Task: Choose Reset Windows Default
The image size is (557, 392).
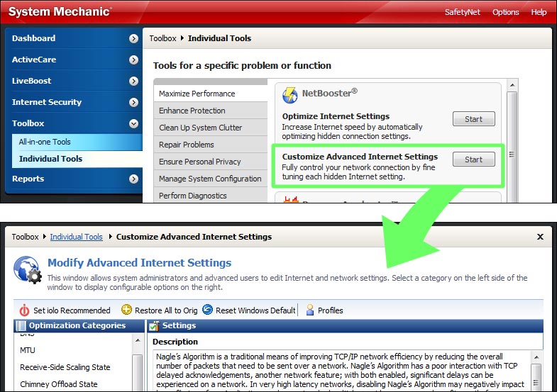Action: pyautogui.click(x=255, y=310)
